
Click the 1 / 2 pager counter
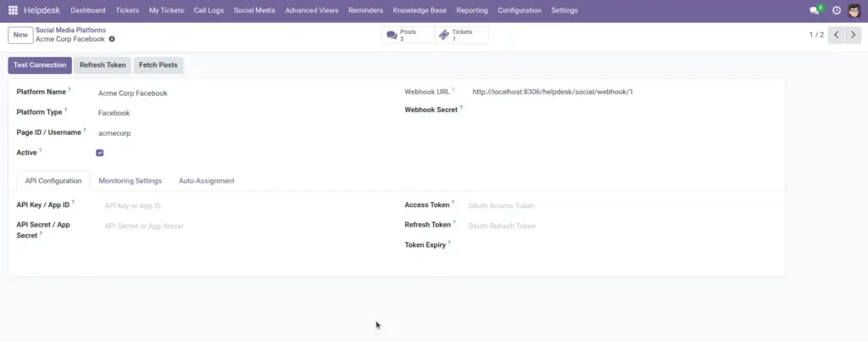816,34
